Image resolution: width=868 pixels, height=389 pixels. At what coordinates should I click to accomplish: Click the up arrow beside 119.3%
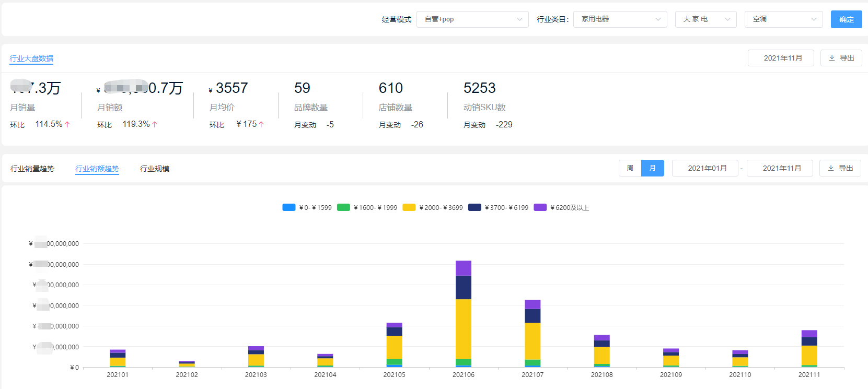155,124
